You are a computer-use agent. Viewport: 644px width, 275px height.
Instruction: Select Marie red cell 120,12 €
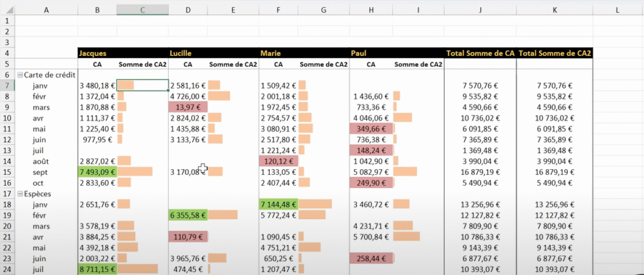279,161
